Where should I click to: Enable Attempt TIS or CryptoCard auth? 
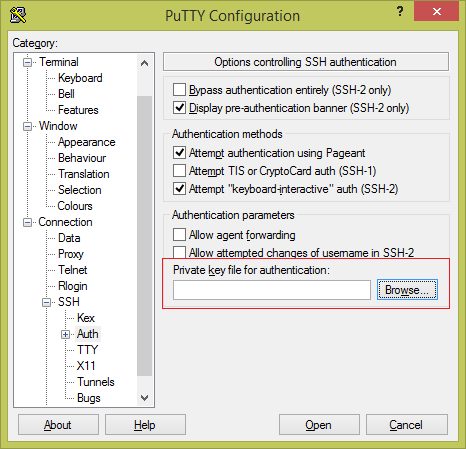tap(179, 171)
